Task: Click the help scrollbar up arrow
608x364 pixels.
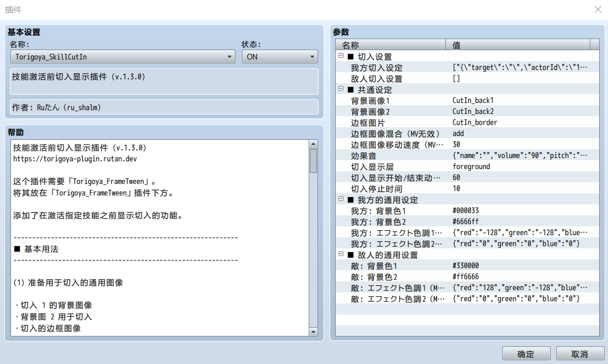Action: (313, 144)
